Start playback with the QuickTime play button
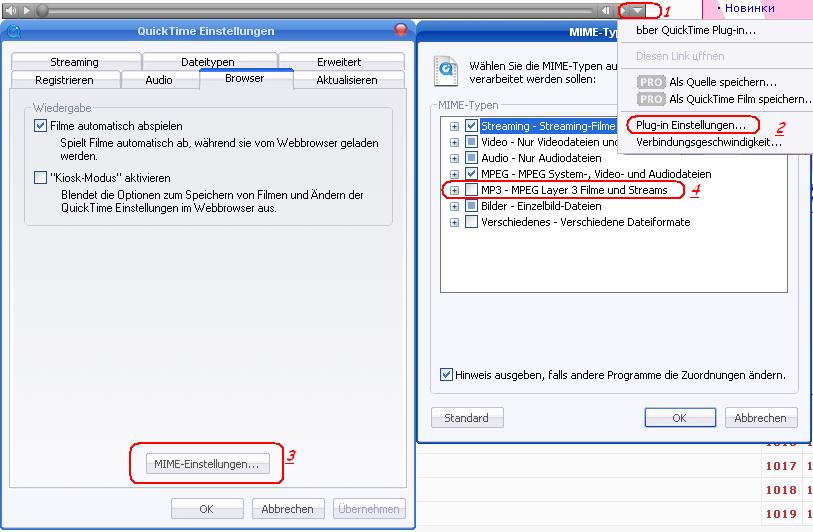813x532 pixels. coord(27,10)
